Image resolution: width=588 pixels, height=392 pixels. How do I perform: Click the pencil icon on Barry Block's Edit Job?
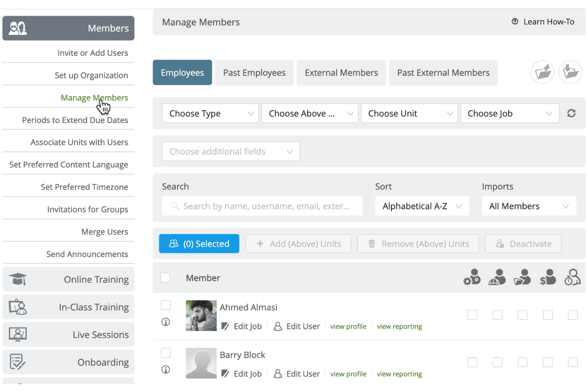click(x=225, y=374)
